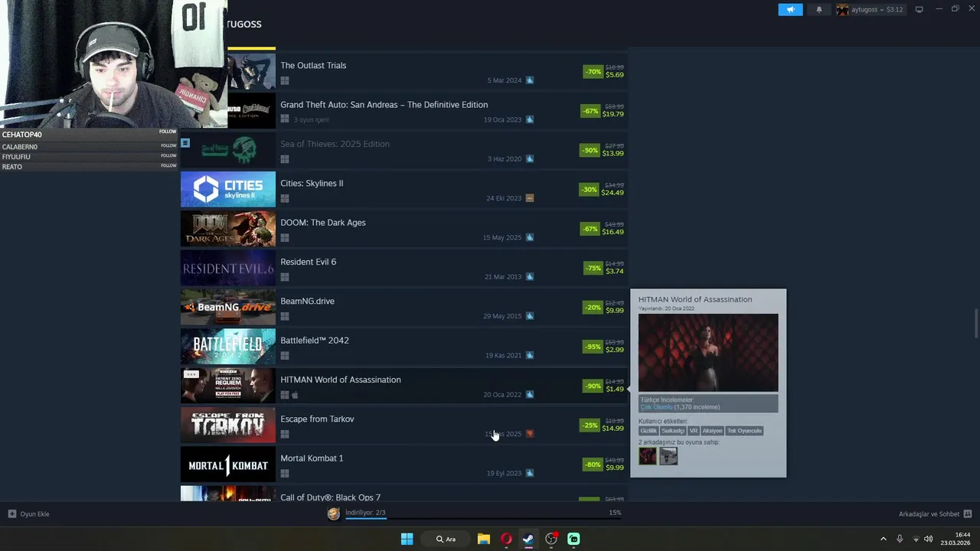The height and width of the screenshot is (551, 980).
Task: Switch Steam to Big Picture mode icon
Action: (x=919, y=9)
